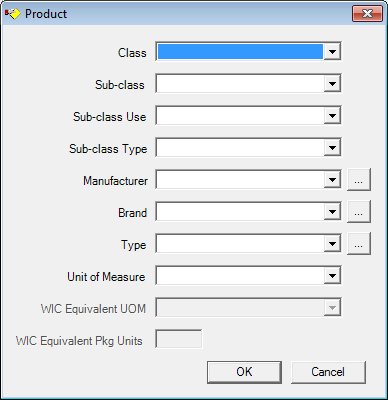Click inside the Brand combo field
This screenshot has width=388, height=400.
[240, 212]
